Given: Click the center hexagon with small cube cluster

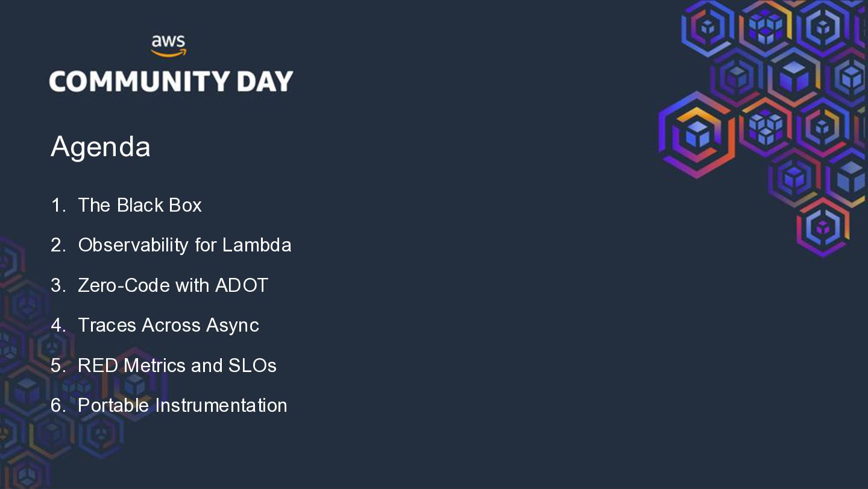Looking at the screenshot, I should click(x=766, y=127).
